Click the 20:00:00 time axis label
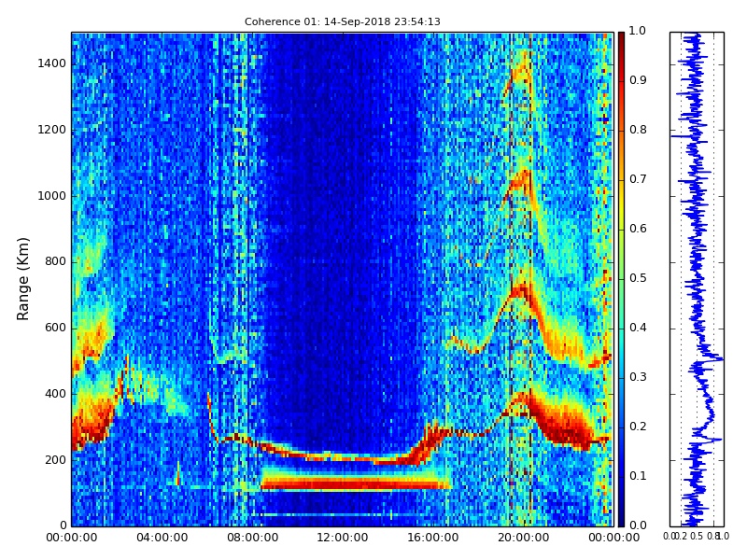 [524, 538]
